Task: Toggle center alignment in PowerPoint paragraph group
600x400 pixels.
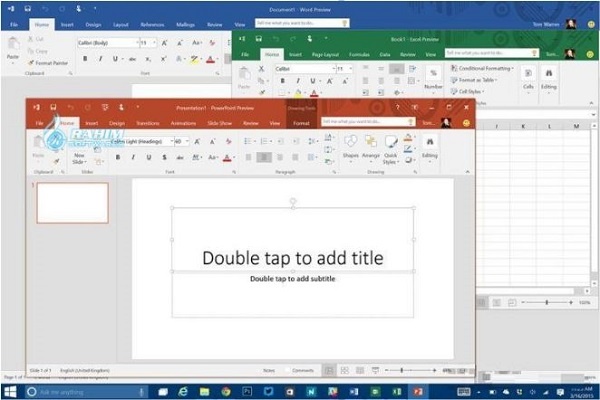Action: [264, 157]
